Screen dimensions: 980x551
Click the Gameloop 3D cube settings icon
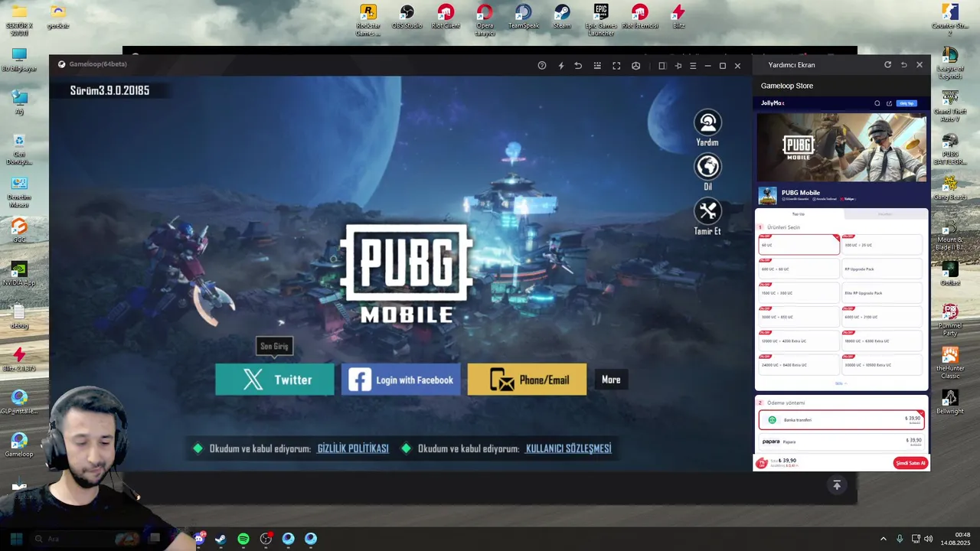click(x=635, y=66)
